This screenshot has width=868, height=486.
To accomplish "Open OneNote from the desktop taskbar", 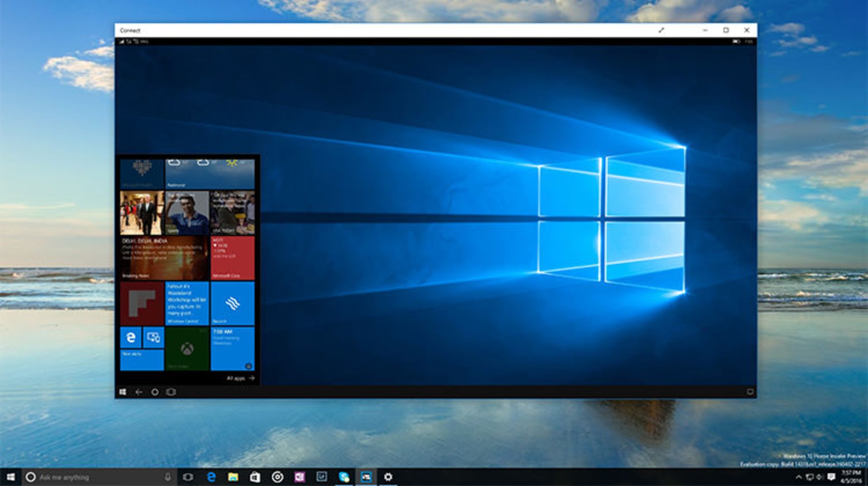I will tap(299, 477).
